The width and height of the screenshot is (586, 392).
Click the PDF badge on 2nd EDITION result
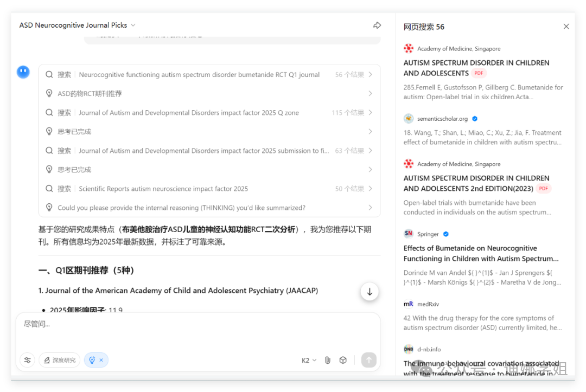pos(543,189)
